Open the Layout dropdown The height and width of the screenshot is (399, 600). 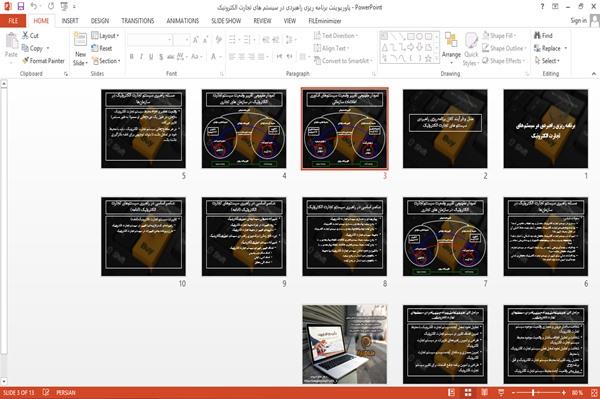click(105, 36)
